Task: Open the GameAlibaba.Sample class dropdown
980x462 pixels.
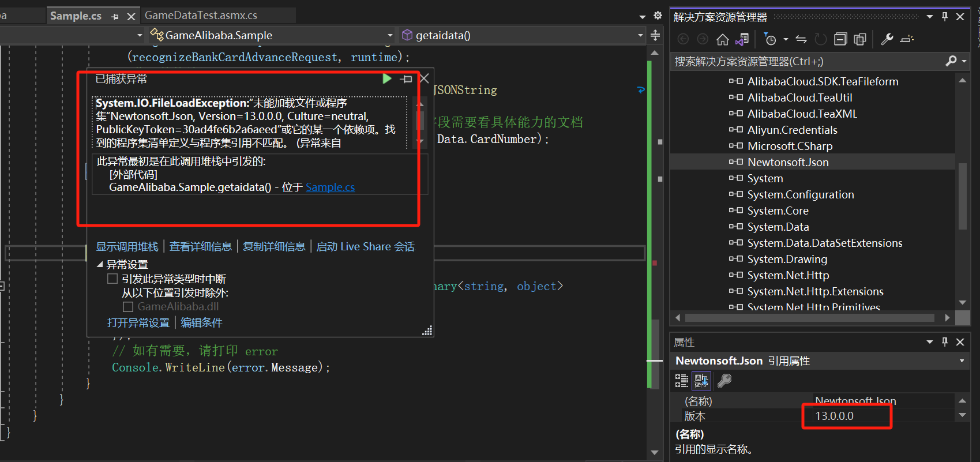Action: tap(389, 35)
